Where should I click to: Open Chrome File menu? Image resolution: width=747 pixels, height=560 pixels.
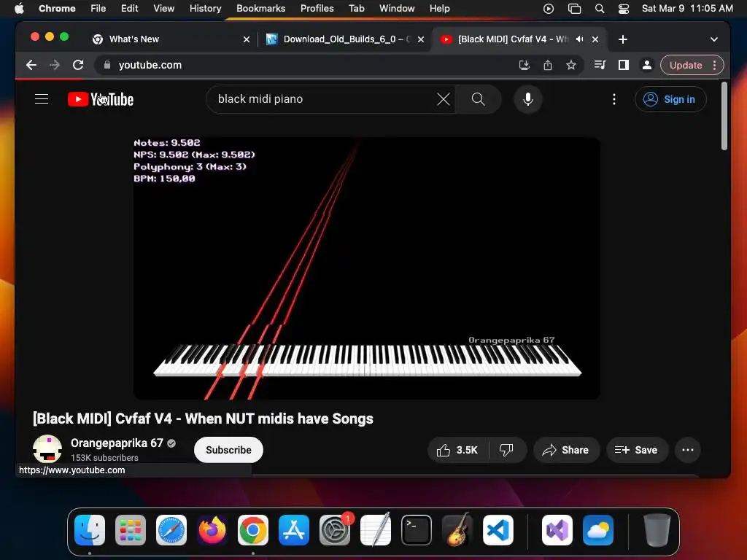tap(98, 9)
